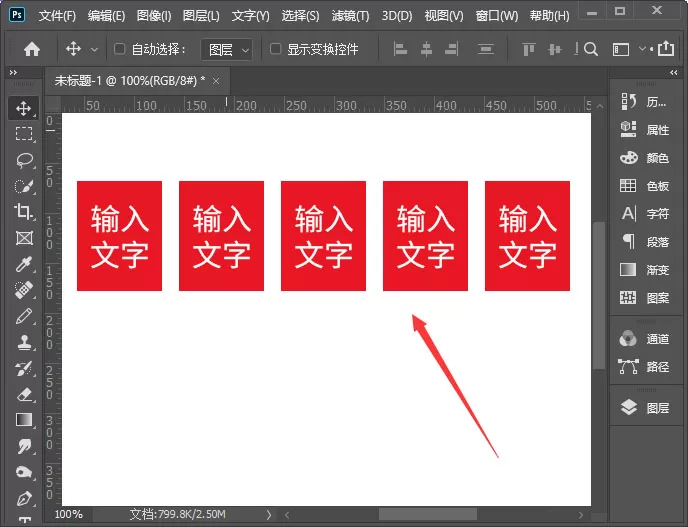Select the Eyedropper tool

coord(24,264)
